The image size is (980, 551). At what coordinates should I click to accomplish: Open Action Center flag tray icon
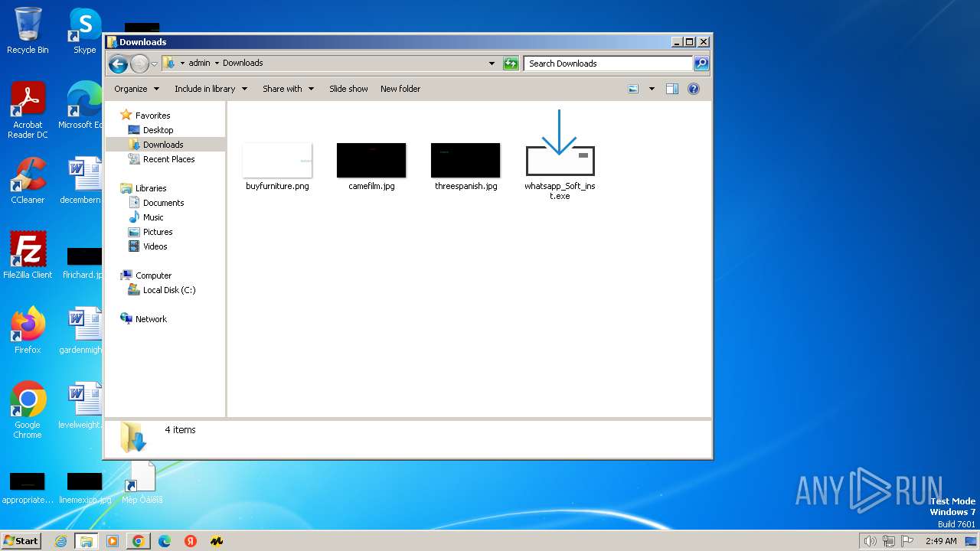pos(907,541)
